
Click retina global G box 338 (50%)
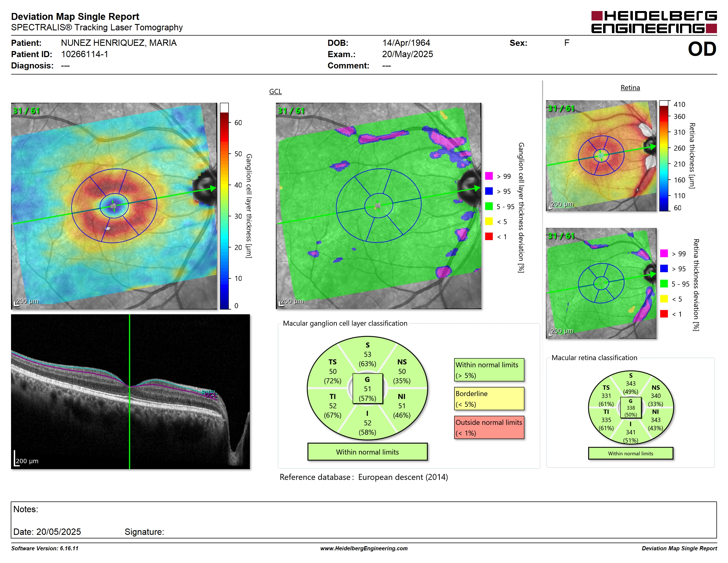click(x=630, y=408)
